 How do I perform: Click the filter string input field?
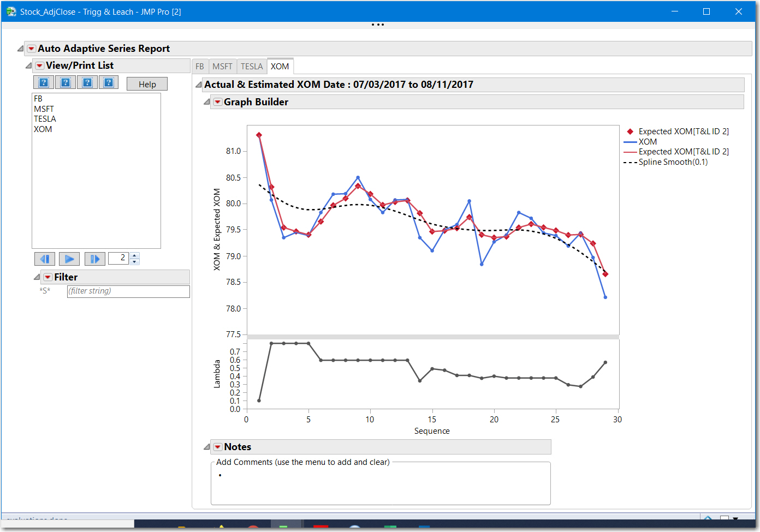click(x=128, y=291)
